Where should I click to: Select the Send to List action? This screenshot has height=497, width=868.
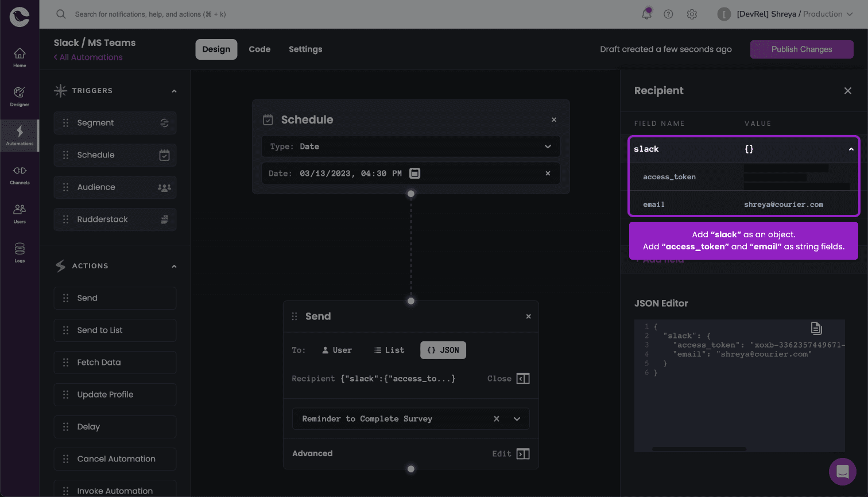[x=115, y=330]
